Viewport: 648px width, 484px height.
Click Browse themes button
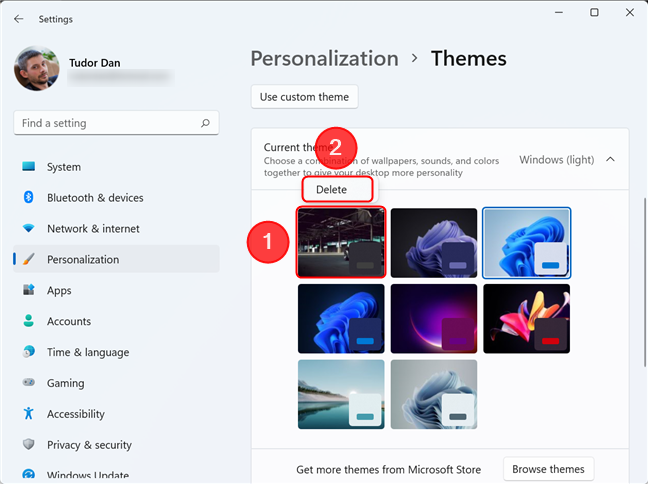[548, 469]
